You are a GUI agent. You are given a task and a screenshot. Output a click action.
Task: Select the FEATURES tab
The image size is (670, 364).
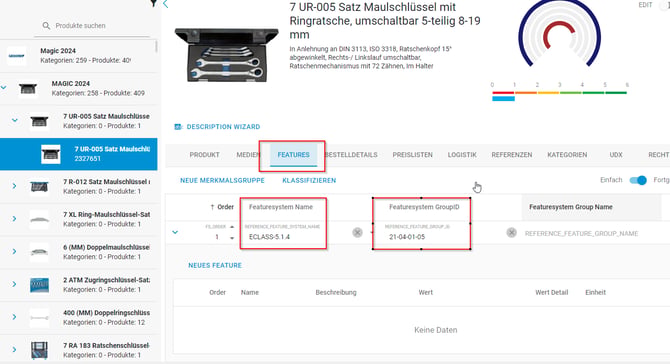click(x=294, y=155)
